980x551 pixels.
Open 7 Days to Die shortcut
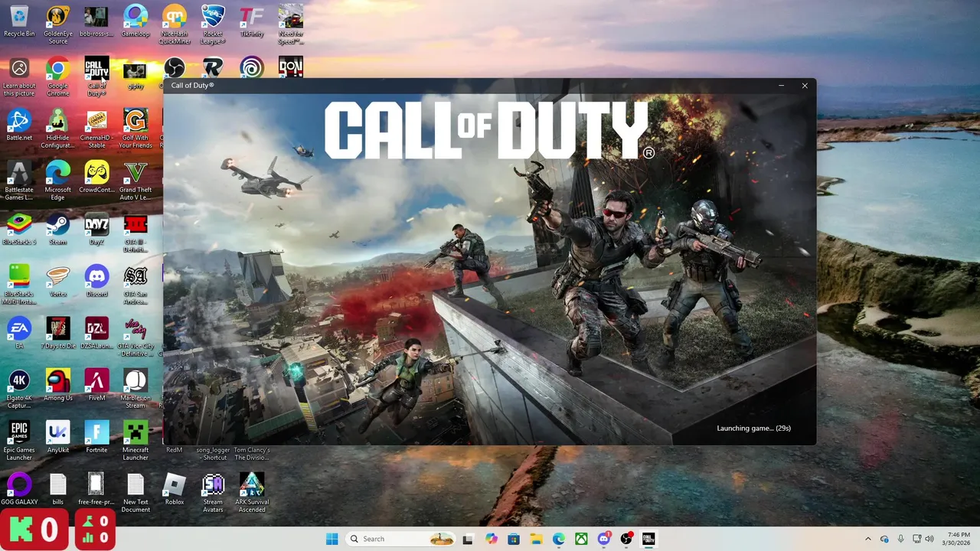click(x=58, y=334)
